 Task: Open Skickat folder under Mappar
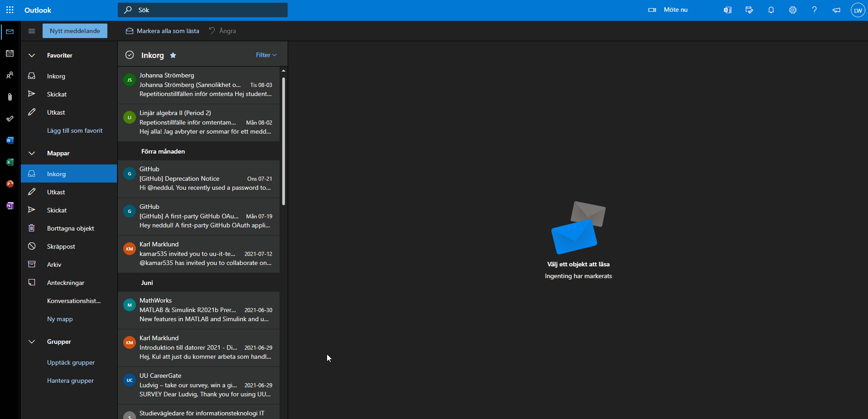pyautogui.click(x=69, y=210)
